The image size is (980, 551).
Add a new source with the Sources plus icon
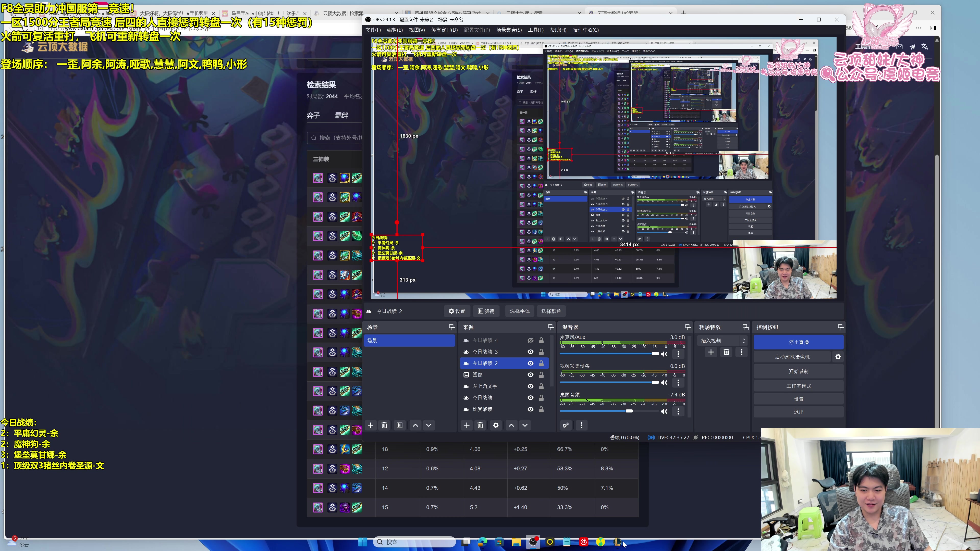tap(467, 425)
